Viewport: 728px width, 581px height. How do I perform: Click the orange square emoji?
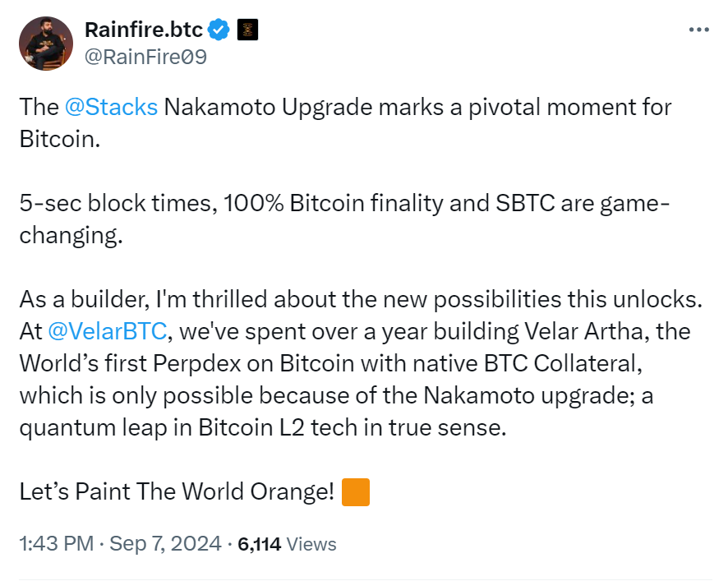[x=355, y=492]
